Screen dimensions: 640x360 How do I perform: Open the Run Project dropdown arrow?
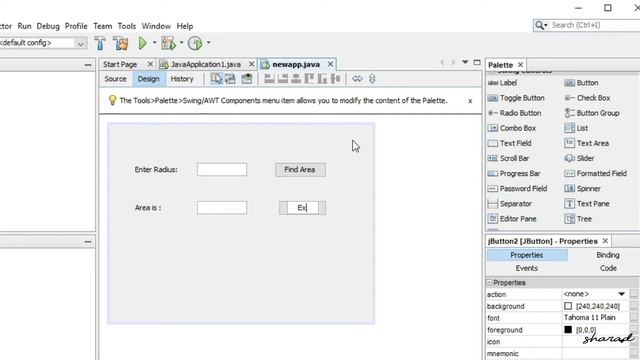tap(154, 42)
